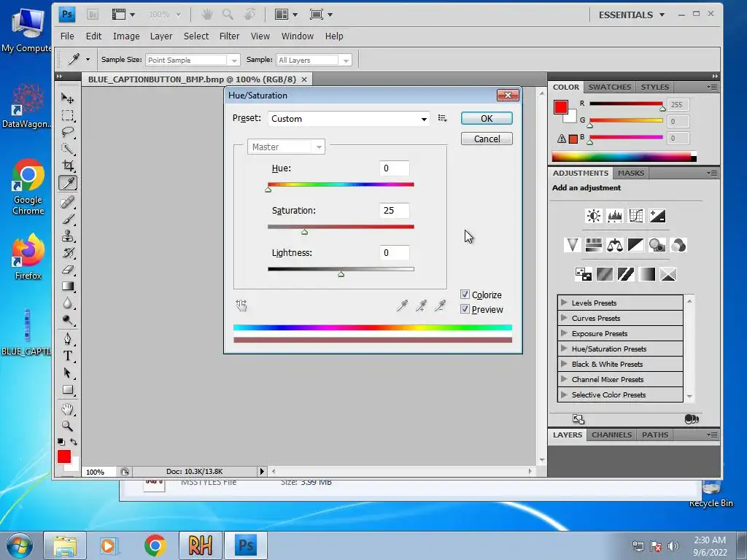Click the Lightness slider track
Viewport: 747px width, 560px height.
point(341,269)
